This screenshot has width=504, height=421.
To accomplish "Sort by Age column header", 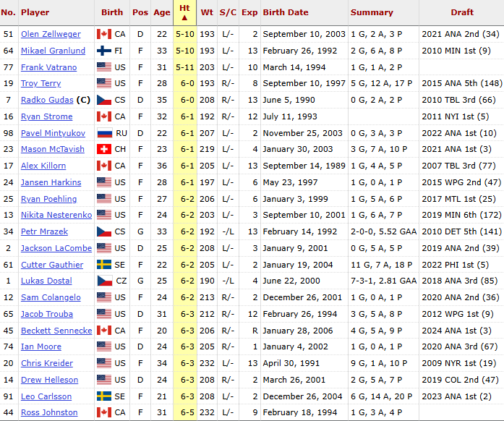I will (162, 12).
